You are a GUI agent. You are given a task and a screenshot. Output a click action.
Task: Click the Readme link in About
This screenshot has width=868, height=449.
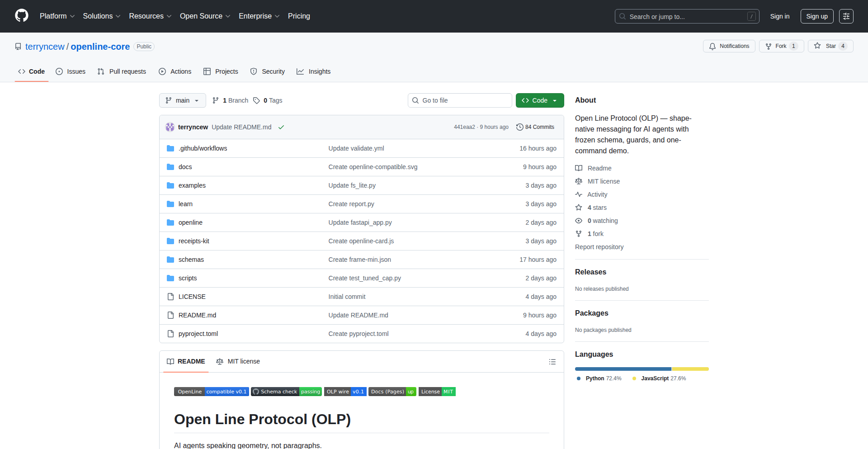tap(593, 168)
